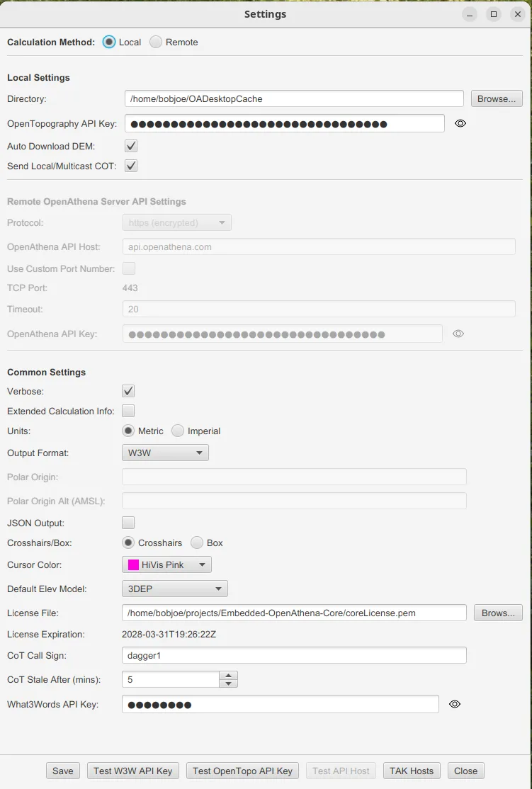Image resolution: width=532 pixels, height=789 pixels.
Task: Toggle the Verbose checkbox
Action: tap(128, 391)
